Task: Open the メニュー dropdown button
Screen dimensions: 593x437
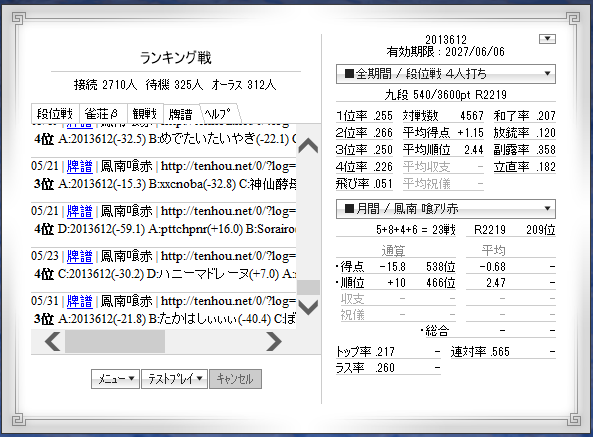Action: click(x=115, y=379)
